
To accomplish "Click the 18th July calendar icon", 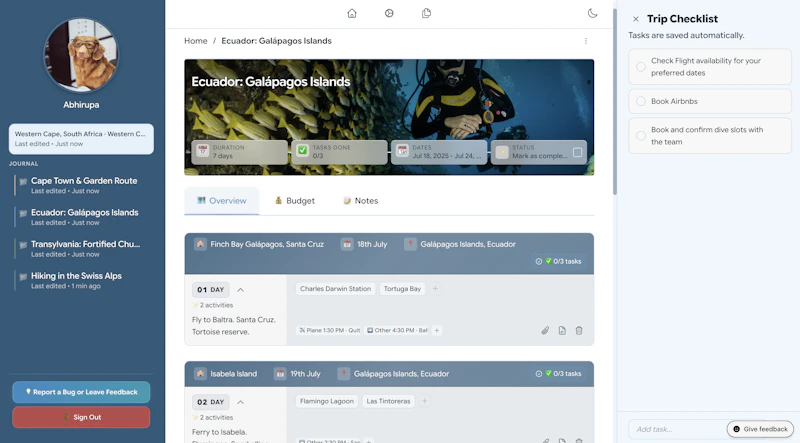I will tap(347, 244).
